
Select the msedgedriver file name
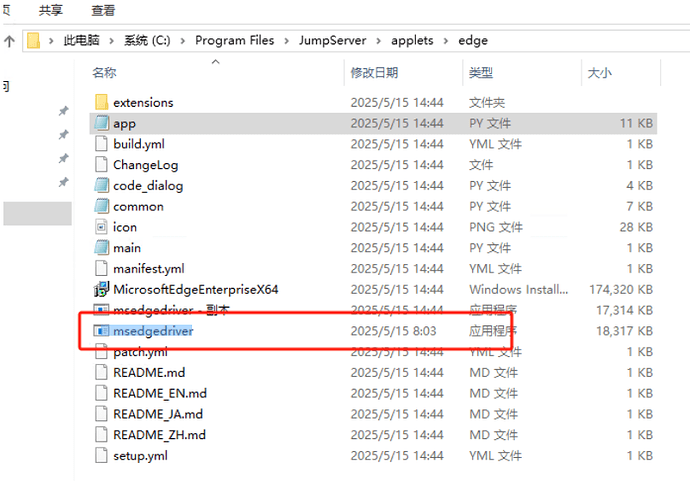(153, 330)
